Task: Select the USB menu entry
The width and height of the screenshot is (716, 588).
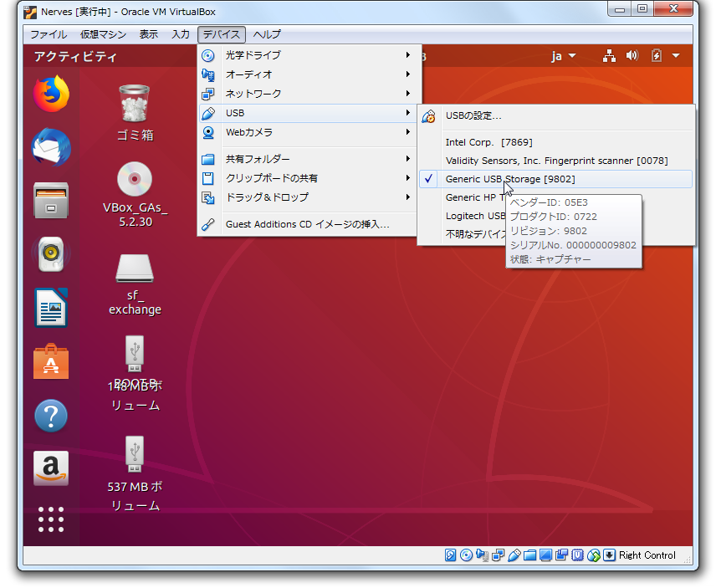Action: tap(307, 113)
